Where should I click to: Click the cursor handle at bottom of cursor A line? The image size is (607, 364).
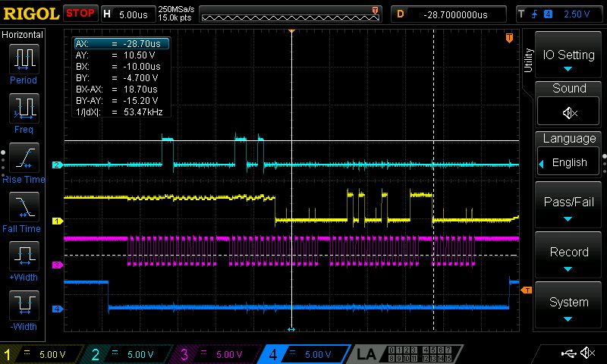pyautogui.click(x=291, y=329)
